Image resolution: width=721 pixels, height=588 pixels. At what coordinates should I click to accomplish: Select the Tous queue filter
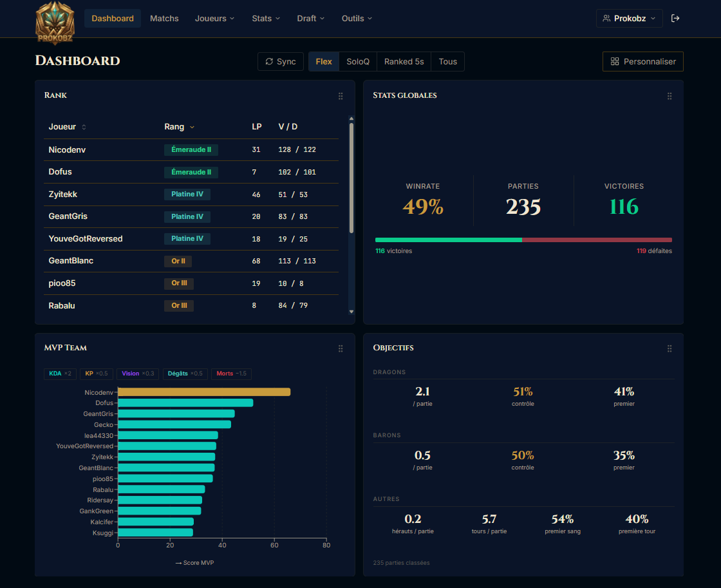(x=448, y=62)
